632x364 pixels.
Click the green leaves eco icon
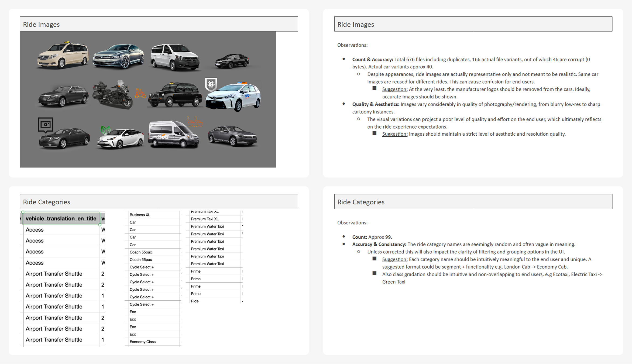(105, 130)
